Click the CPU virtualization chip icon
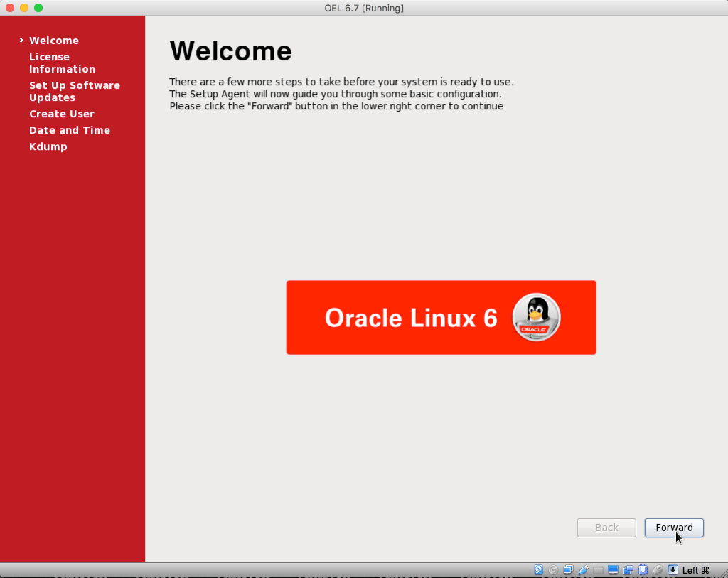This screenshot has width=728, height=578. click(643, 569)
